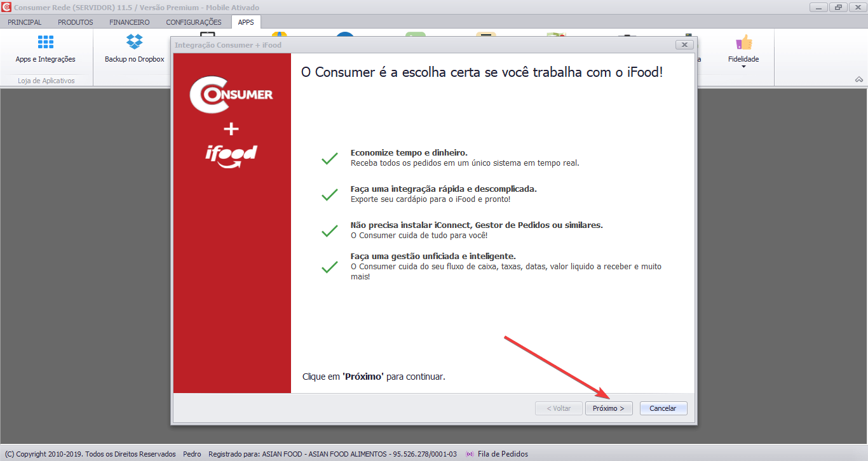Click the Consumer logo in the dialog
The image size is (868, 461).
[x=231, y=94]
